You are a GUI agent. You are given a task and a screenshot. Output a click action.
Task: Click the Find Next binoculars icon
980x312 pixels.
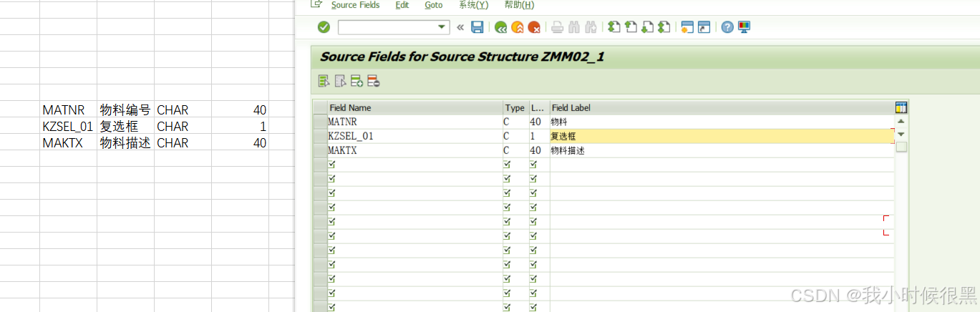pos(591,27)
